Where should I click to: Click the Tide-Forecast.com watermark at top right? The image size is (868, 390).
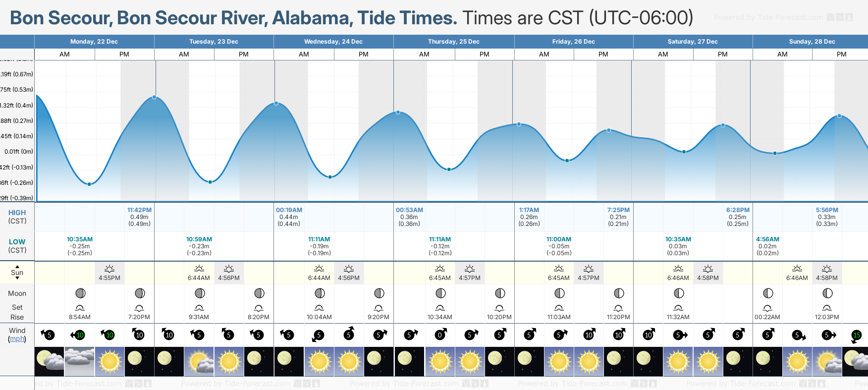pyautogui.click(x=783, y=17)
